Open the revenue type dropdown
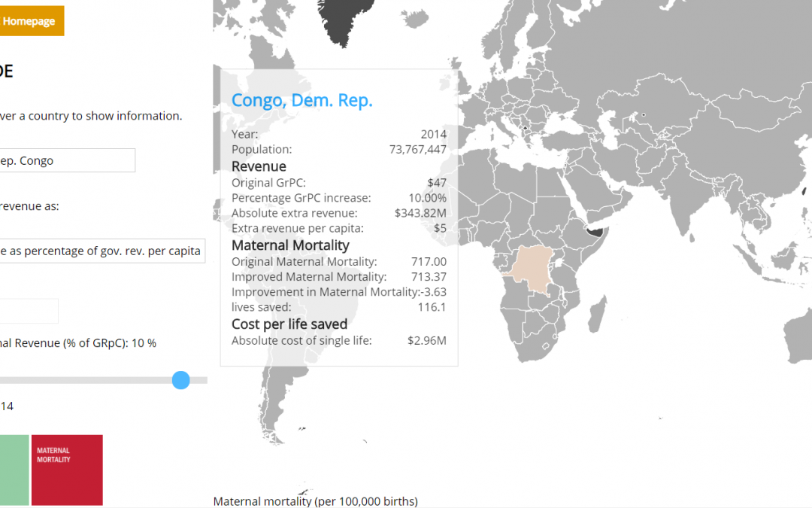 tap(102, 251)
